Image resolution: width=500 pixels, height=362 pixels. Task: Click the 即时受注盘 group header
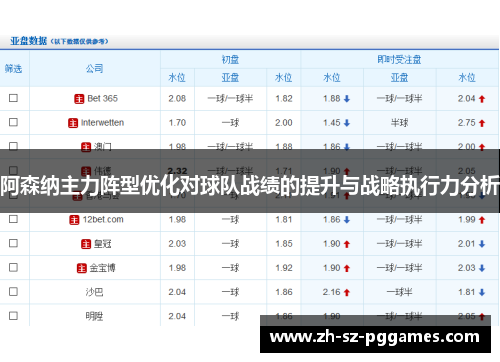tap(399, 60)
